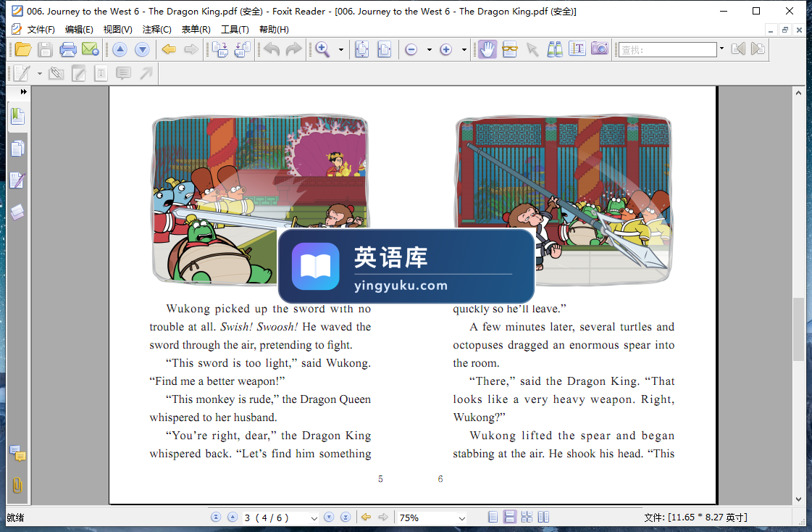
Task: Click the rotate pages clockwise icon
Action: pyautogui.click(x=220, y=49)
